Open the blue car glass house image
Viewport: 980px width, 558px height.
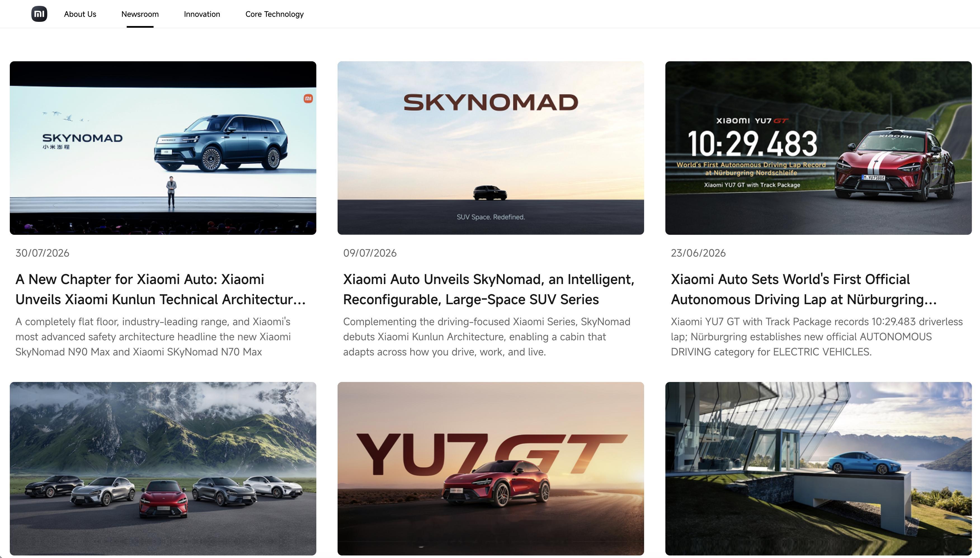click(x=818, y=468)
